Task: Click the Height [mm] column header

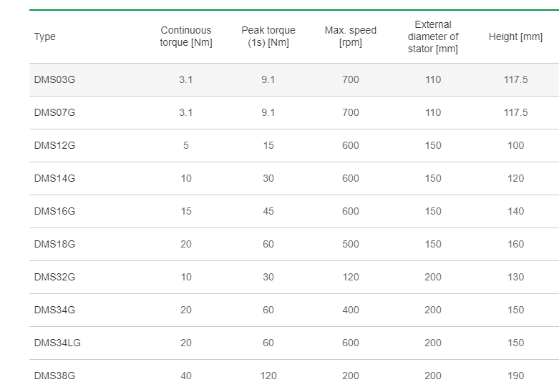Action: [515, 36]
